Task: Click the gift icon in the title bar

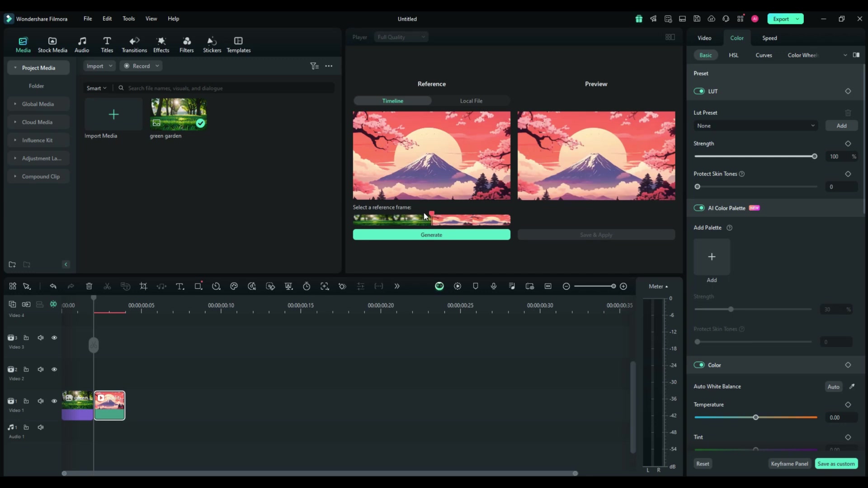Action: tap(639, 19)
